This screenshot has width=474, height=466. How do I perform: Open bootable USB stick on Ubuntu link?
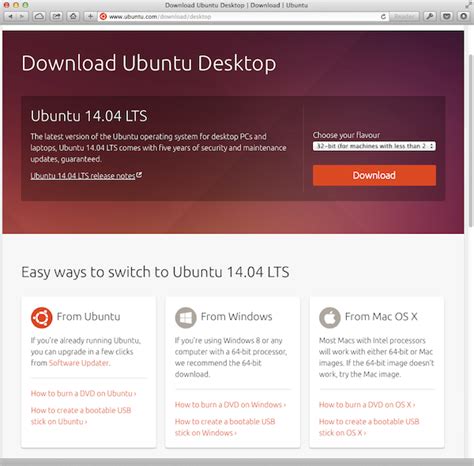(81, 416)
